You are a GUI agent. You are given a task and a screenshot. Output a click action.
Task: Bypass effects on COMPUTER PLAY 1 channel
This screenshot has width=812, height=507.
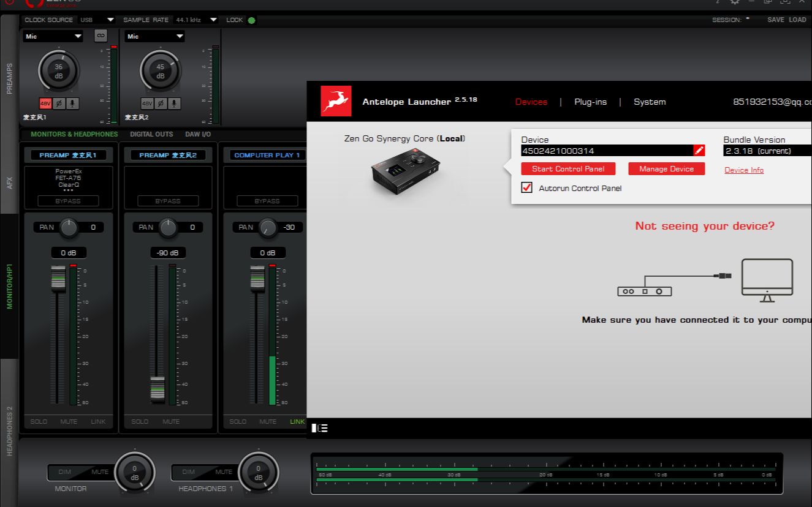click(x=267, y=201)
